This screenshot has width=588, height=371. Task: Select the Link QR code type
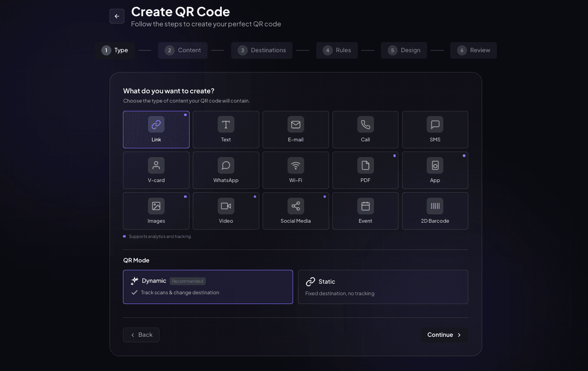click(x=156, y=129)
